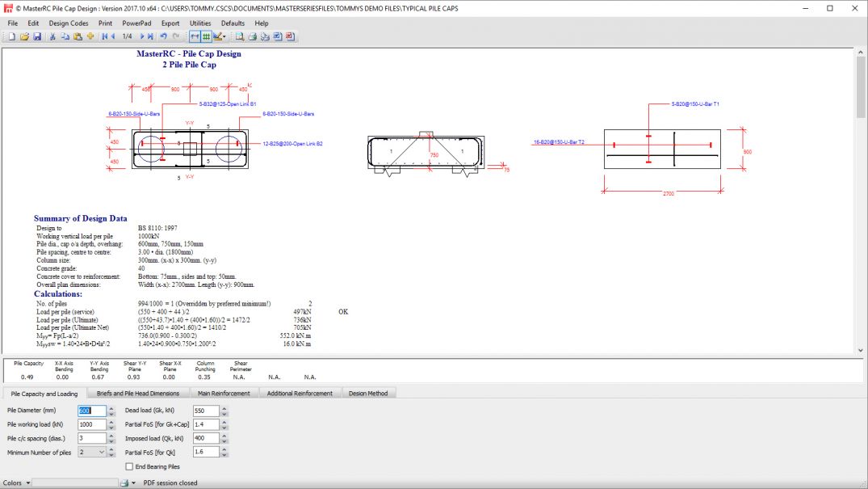The width and height of the screenshot is (868, 489).
Task: Toggle the dimension lines toolbar button
Action: (x=195, y=36)
